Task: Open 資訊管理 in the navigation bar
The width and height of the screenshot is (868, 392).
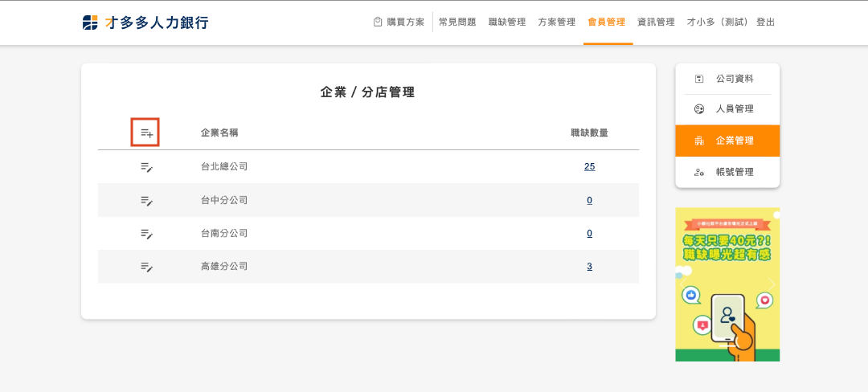Action: point(656,22)
